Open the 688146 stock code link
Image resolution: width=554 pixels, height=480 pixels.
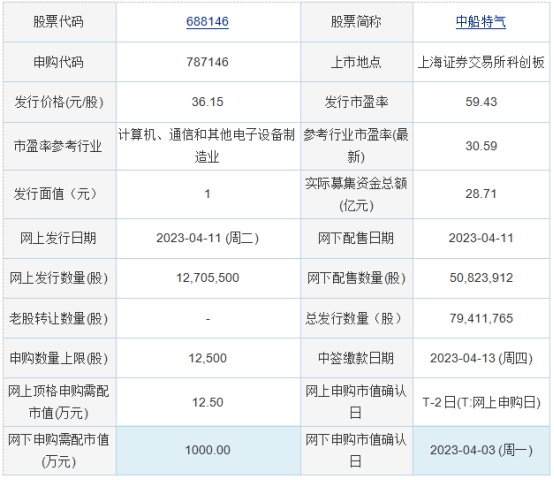tap(207, 22)
